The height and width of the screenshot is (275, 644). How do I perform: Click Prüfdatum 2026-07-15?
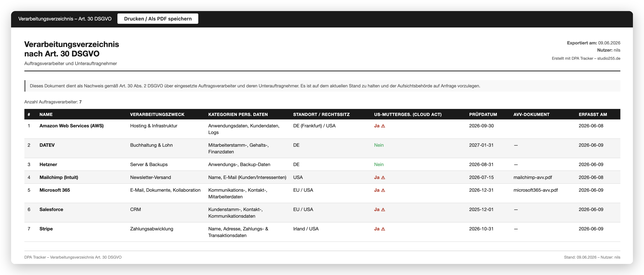[x=481, y=177]
